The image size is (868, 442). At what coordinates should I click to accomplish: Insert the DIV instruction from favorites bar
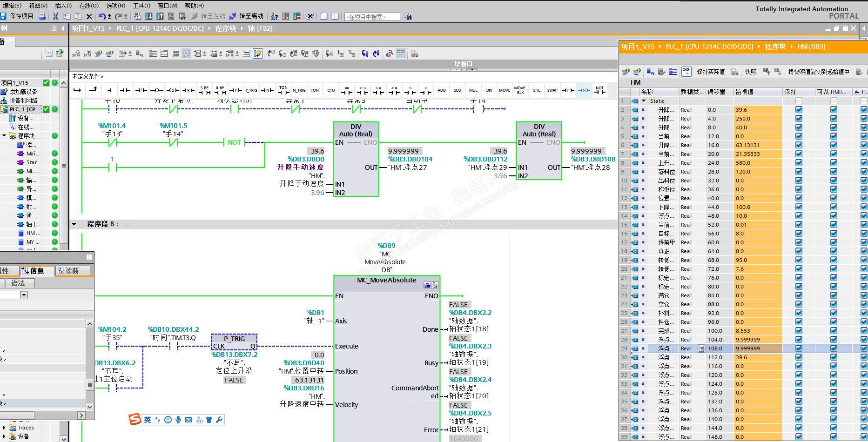489,90
